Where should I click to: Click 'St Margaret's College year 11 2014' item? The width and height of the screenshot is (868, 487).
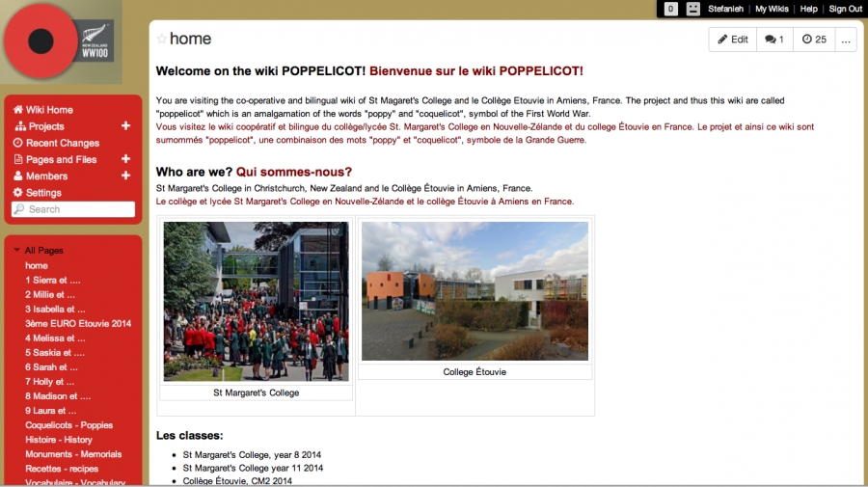tap(253, 468)
